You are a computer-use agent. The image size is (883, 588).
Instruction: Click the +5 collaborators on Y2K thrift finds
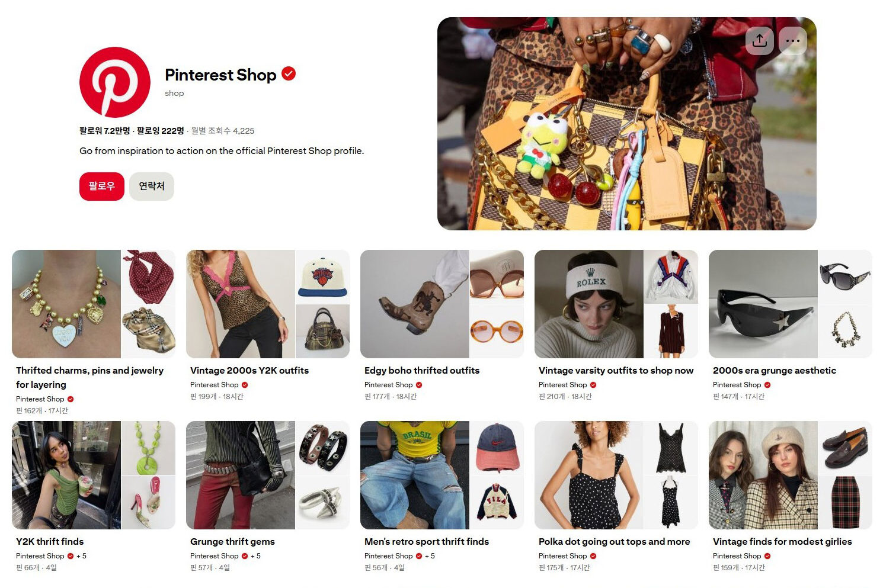81,556
